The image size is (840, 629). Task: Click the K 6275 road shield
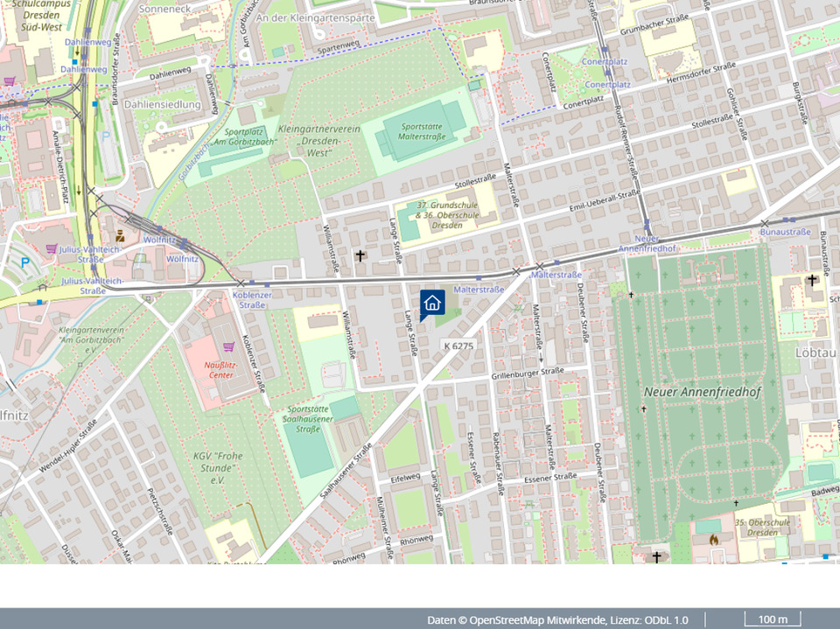[458, 346]
